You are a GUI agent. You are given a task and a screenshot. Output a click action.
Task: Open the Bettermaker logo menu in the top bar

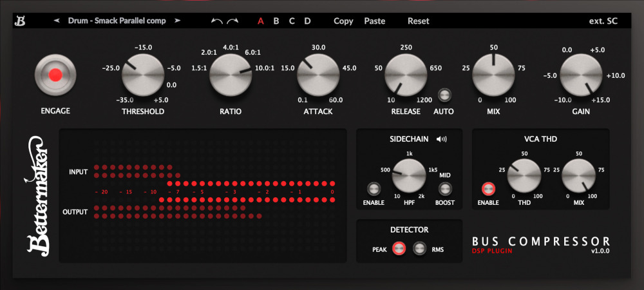19,21
